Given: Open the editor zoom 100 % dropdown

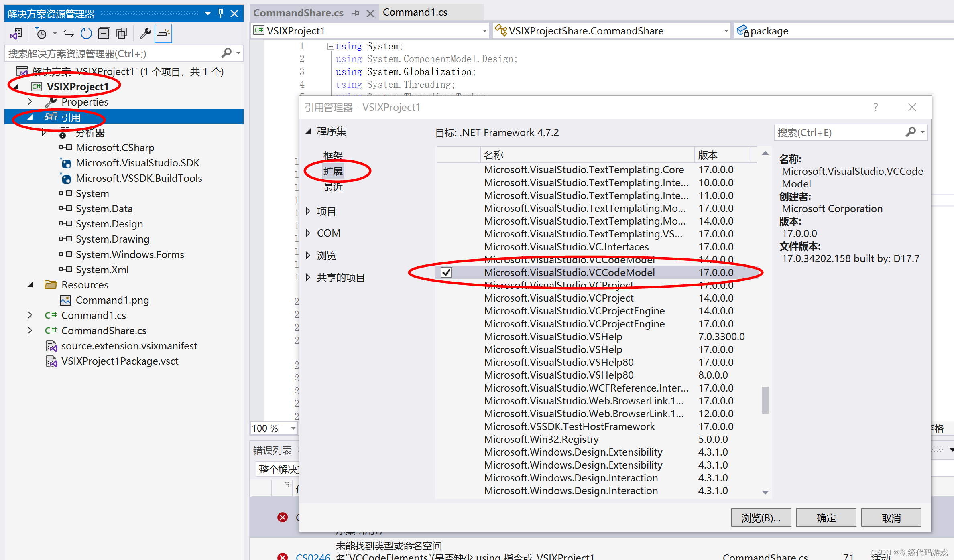Looking at the screenshot, I should 293,428.
